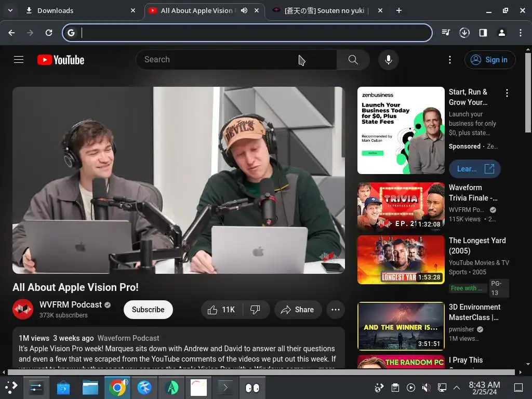Close the Souten no yuki tab

pos(380,10)
